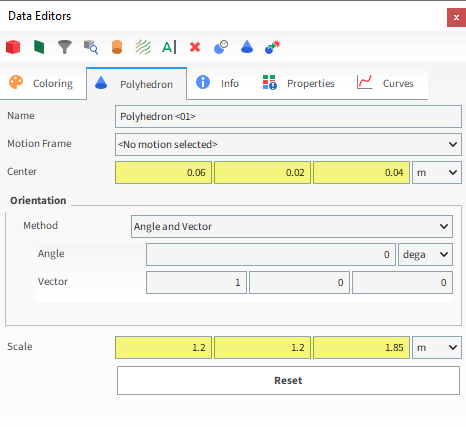This screenshot has width=466, height=427.
Task: Click the green plane icon
Action: 39,47
